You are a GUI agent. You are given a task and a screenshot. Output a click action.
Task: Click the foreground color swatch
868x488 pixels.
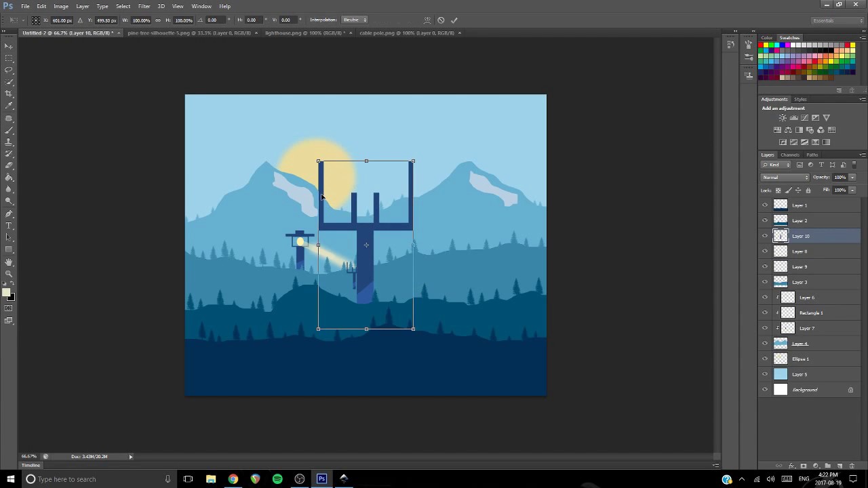click(x=6, y=293)
